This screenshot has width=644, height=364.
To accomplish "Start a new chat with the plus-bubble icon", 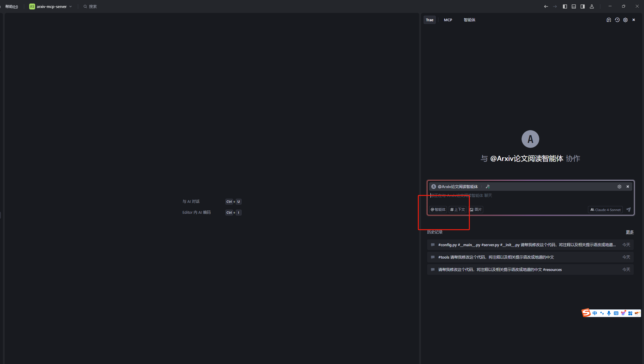I will (609, 20).
